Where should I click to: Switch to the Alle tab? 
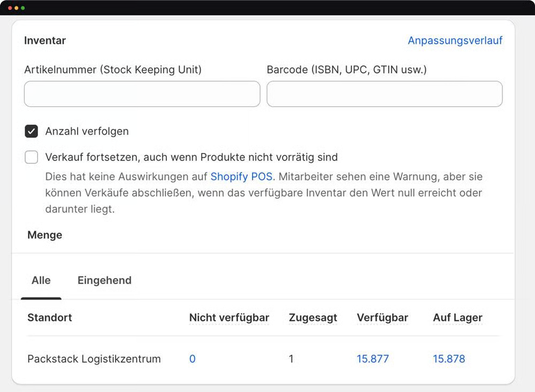(41, 280)
